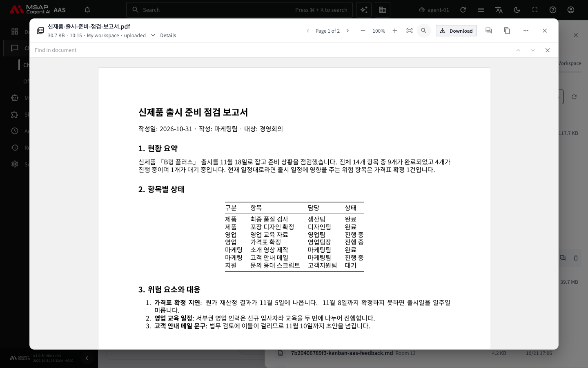Jump to next search match
The width and height of the screenshot is (588, 368).
tap(533, 50)
